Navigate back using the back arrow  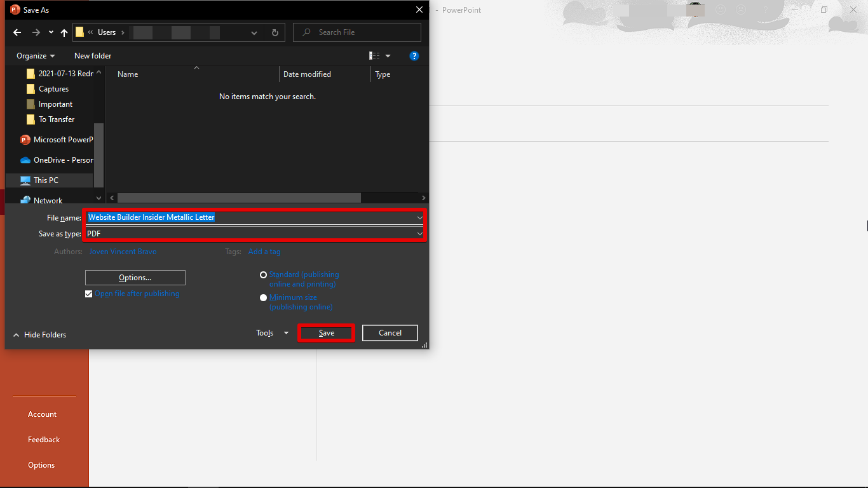tap(17, 32)
